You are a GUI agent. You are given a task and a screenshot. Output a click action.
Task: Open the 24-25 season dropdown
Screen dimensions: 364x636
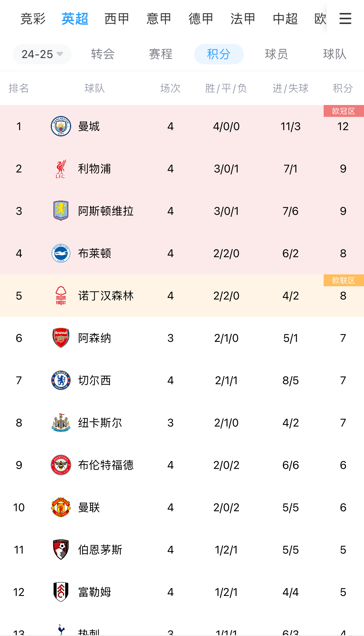coord(42,54)
